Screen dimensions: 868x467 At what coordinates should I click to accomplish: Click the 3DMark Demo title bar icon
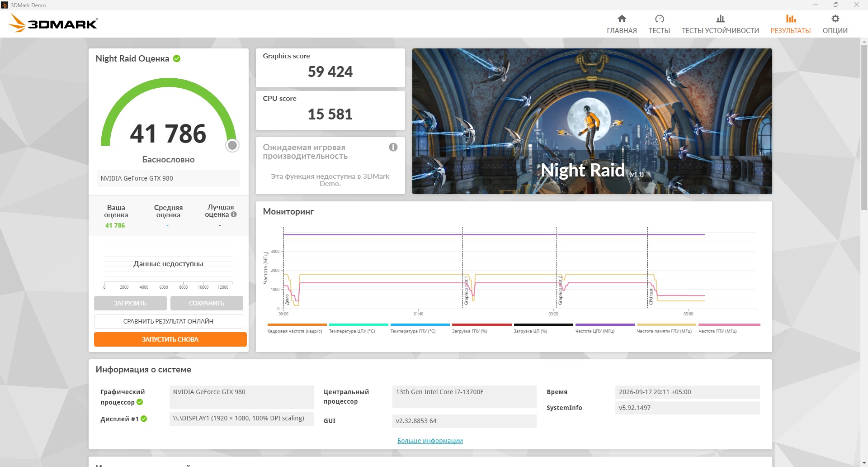[5, 5]
